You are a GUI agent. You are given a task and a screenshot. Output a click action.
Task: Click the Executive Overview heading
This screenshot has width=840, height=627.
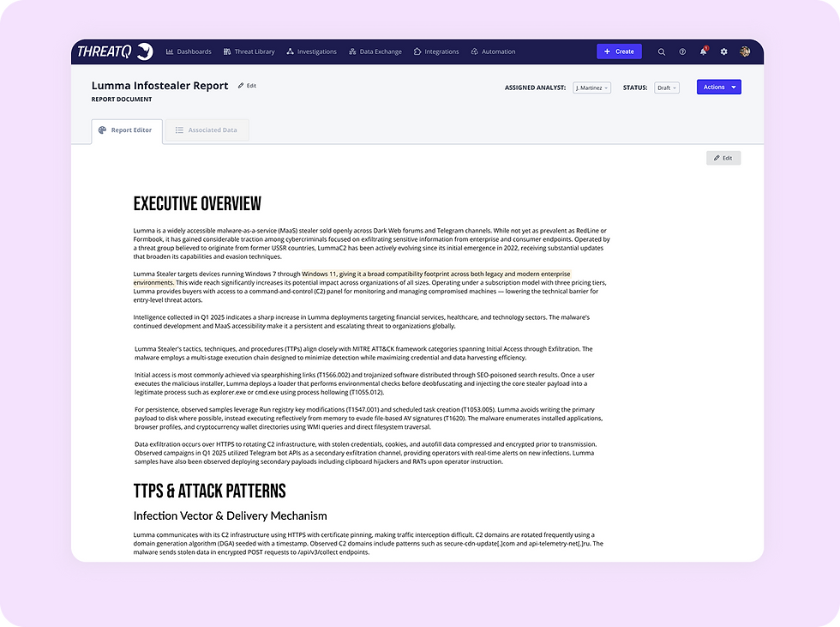point(197,203)
